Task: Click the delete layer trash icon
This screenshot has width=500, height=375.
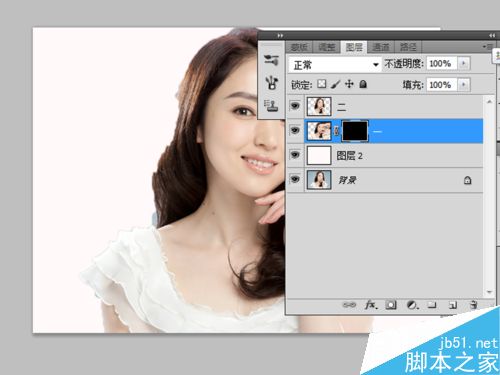Action: pyautogui.click(x=473, y=305)
